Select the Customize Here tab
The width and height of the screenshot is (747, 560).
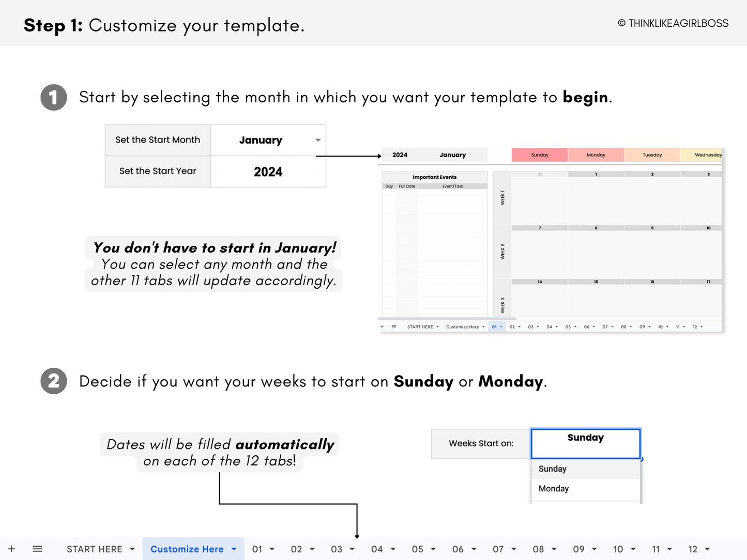pyautogui.click(x=186, y=549)
